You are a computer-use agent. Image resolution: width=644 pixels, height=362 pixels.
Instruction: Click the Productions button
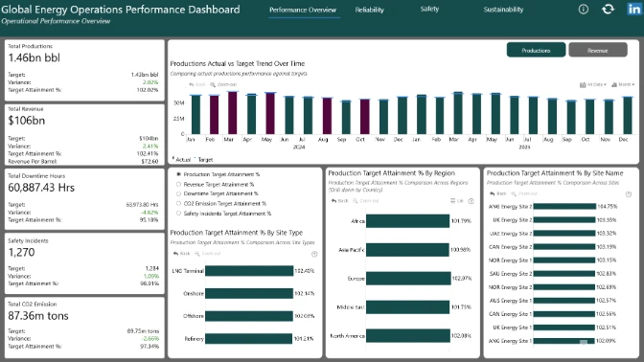click(x=536, y=50)
